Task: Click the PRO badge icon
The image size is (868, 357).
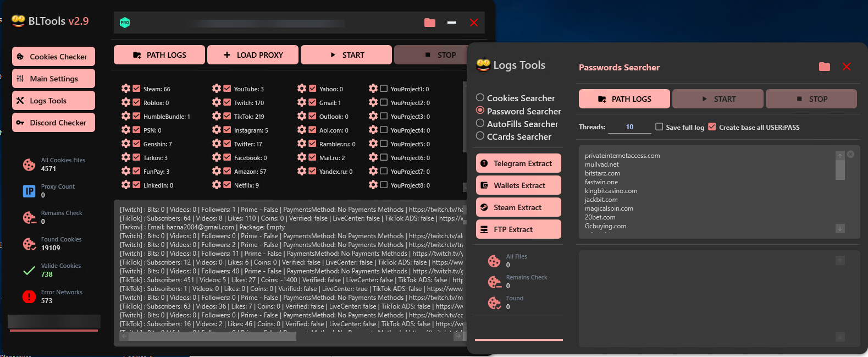Action: (x=125, y=23)
